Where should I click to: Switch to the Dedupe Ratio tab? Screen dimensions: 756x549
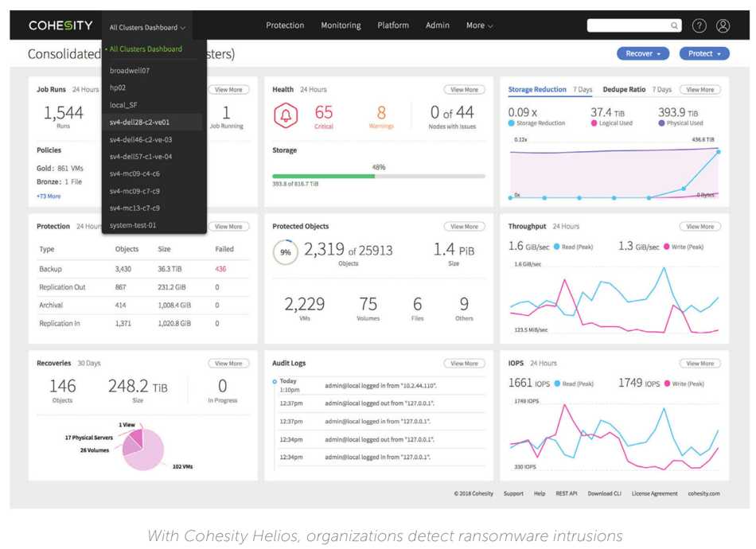pyautogui.click(x=624, y=89)
